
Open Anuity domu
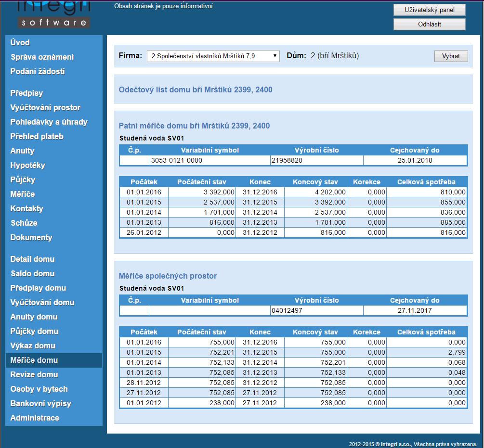tap(34, 317)
